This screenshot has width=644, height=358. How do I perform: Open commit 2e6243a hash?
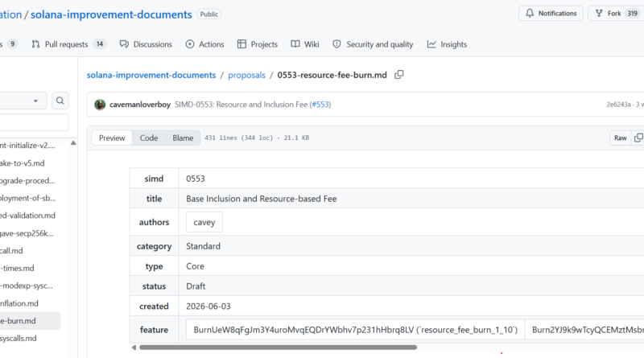(618, 105)
